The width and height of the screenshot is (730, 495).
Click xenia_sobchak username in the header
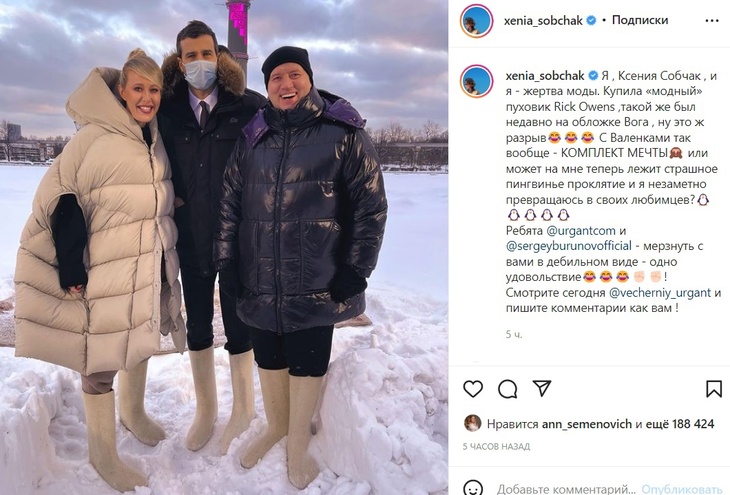click(x=543, y=20)
